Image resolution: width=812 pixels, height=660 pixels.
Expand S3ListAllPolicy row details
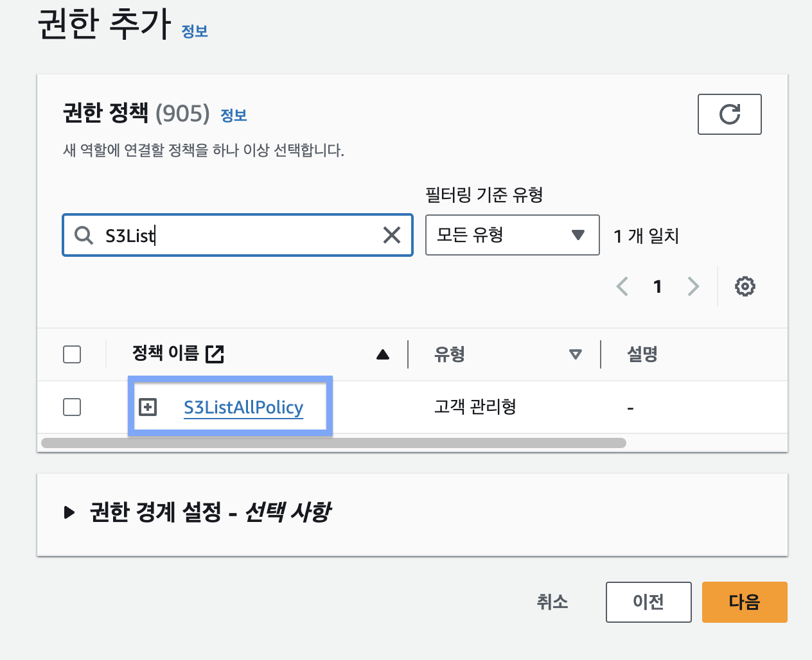click(148, 407)
